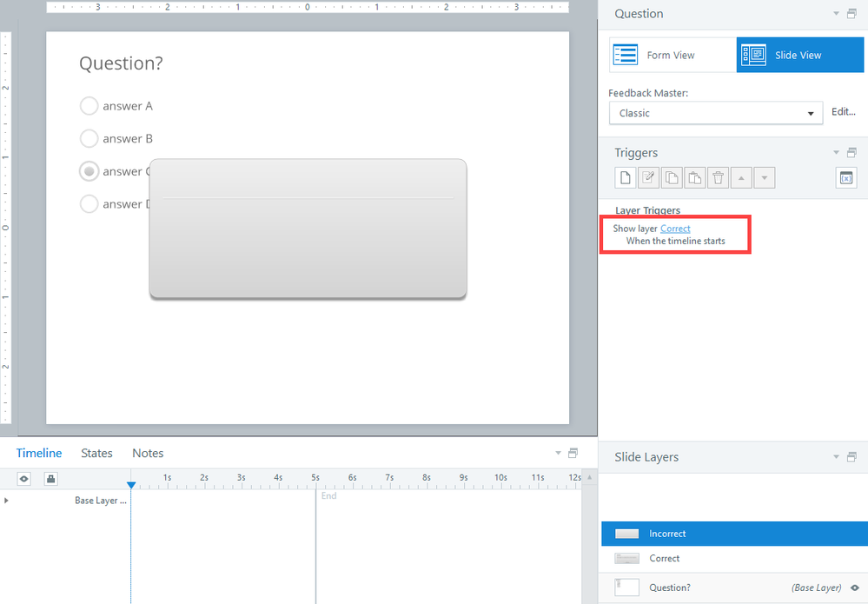Click the Layer Triggers heading
The height and width of the screenshot is (604, 868).
click(x=647, y=210)
